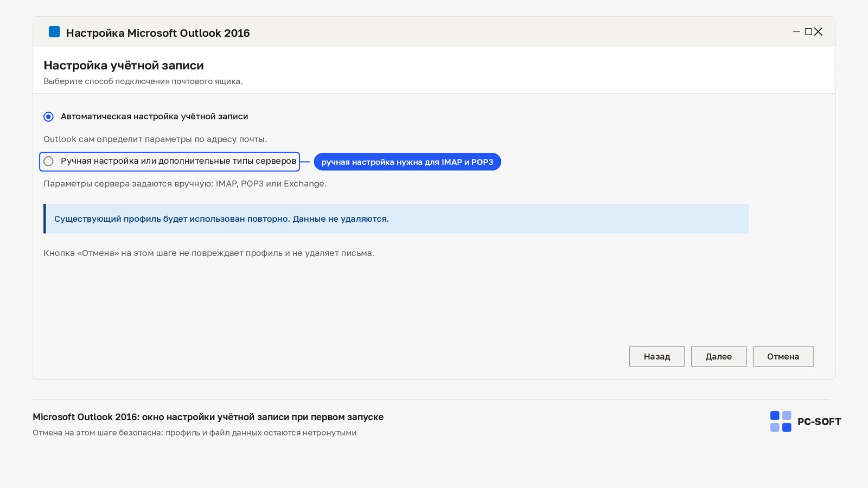Cancel setup with the Отмена button

tap(783, 356)
